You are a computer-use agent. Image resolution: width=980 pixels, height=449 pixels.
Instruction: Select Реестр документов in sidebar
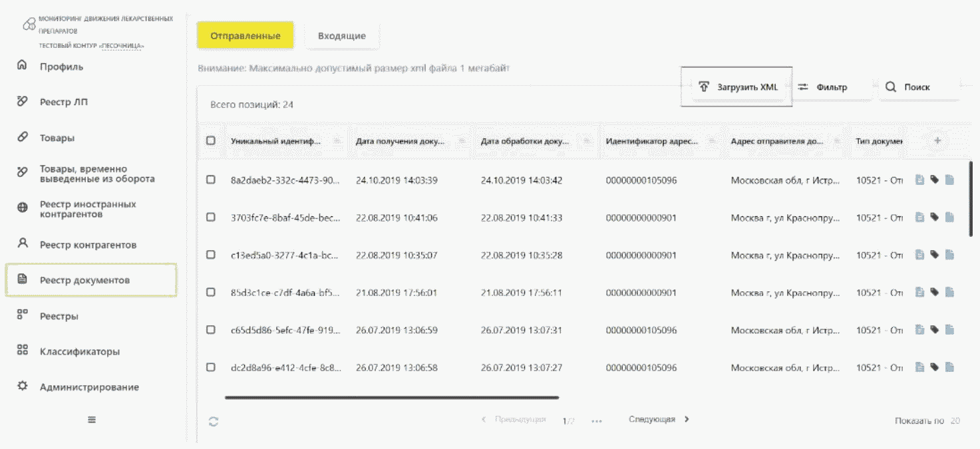(x=91, y=280)
